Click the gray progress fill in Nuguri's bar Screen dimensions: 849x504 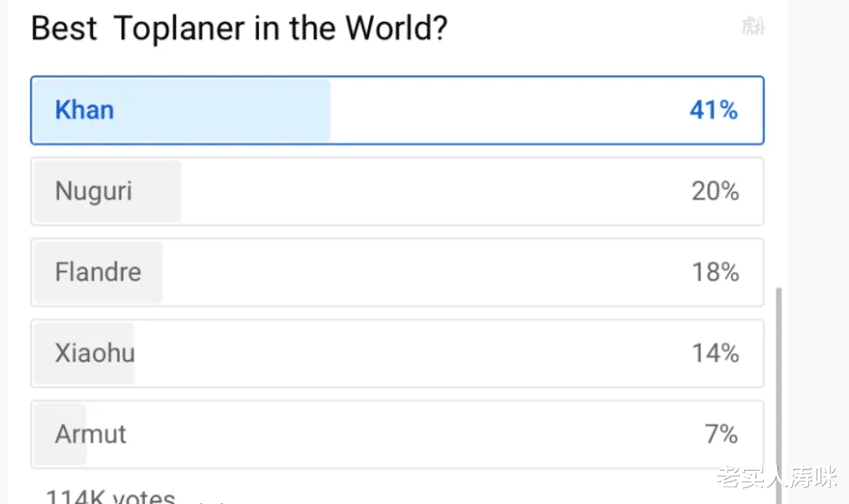click(x=107, y=191)
